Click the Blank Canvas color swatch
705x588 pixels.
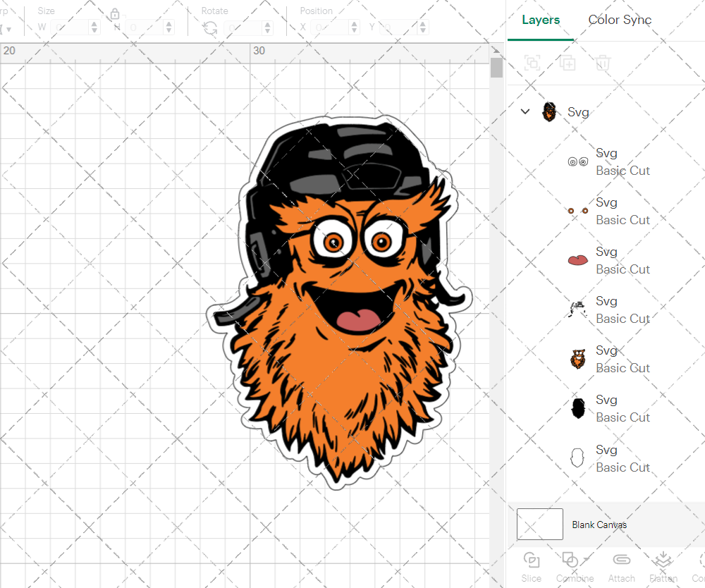[x=539, y=524]
